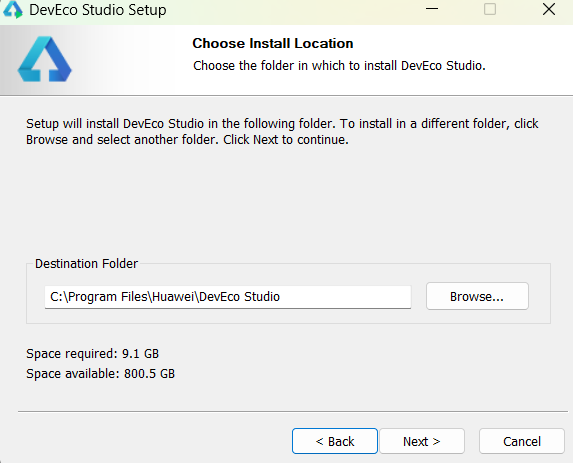
Task: Click the 'Space available: 800.5 GB' text
Action: click(100, 374)
